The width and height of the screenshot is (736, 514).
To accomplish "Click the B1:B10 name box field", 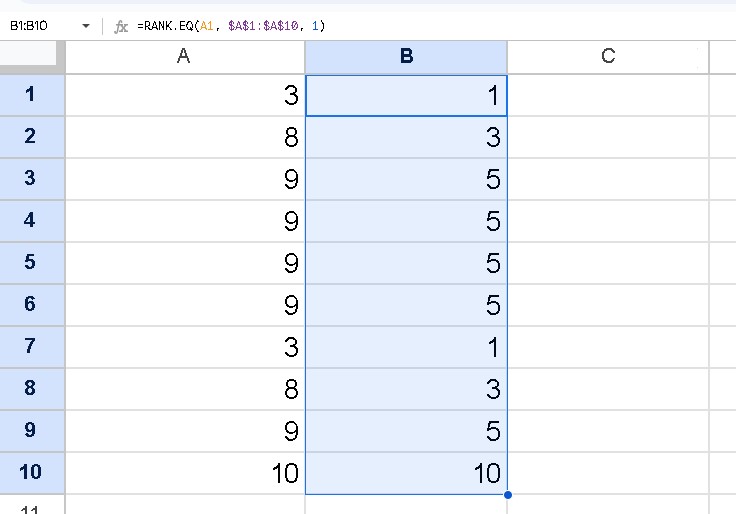I will [x=38, y=25].
